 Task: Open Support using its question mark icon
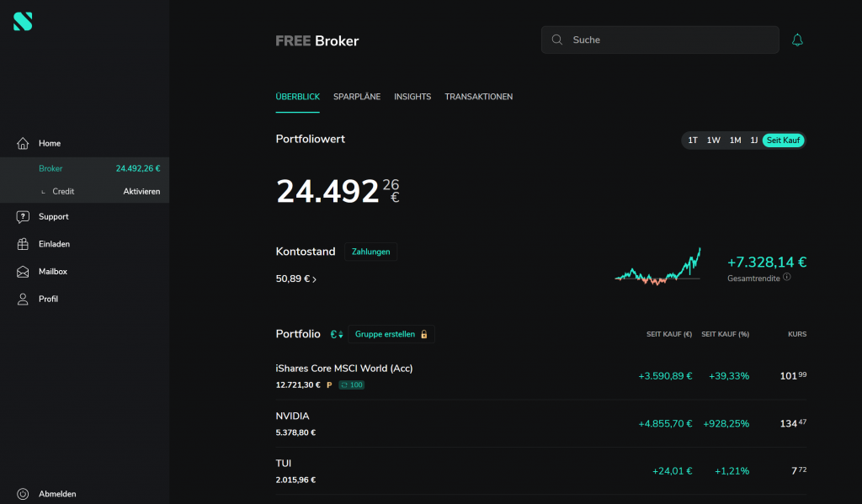23,216
